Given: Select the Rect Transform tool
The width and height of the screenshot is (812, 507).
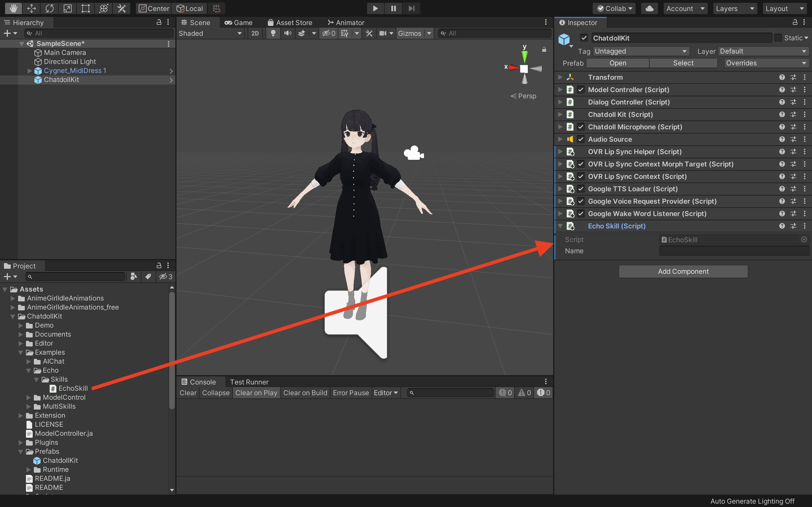Looking at the screenshot, I should click(85, 8).
